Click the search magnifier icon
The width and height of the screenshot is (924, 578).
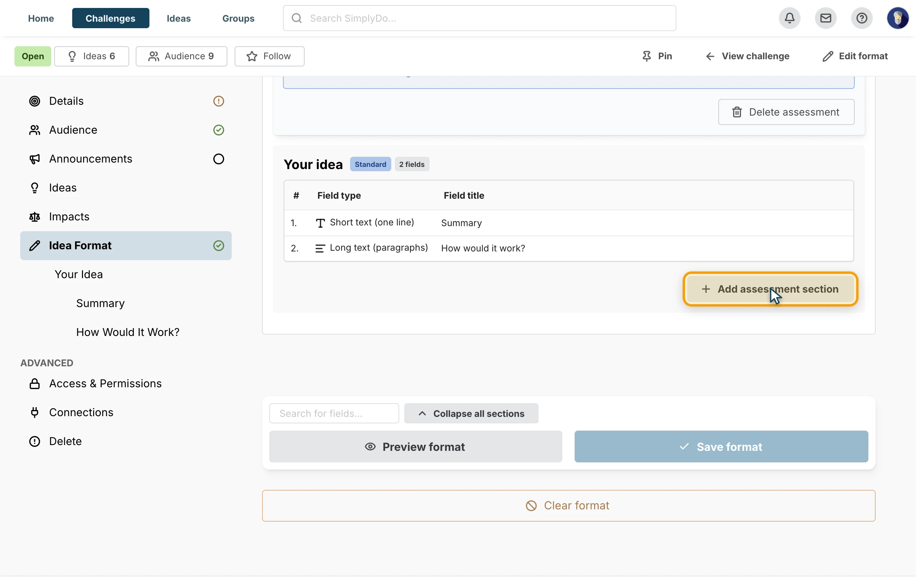297,18
